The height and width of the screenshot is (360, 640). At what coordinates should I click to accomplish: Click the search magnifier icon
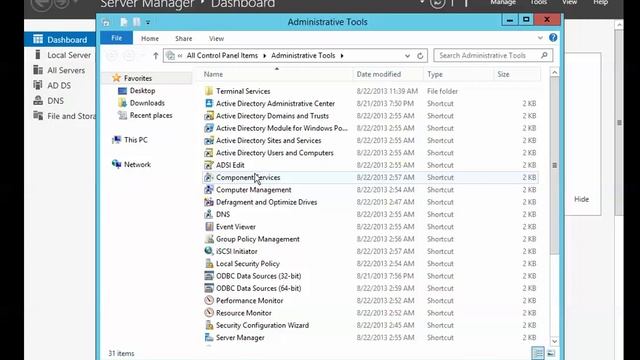[544, 55]
